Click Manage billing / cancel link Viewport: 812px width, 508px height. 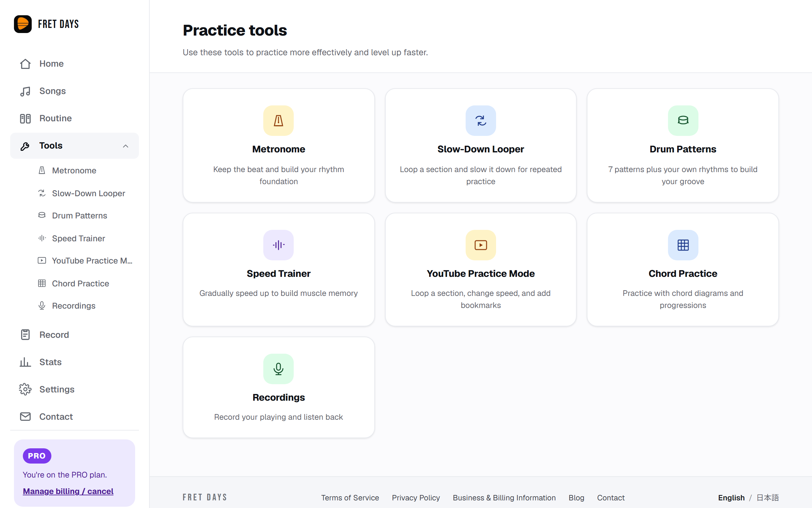[68, 491]
